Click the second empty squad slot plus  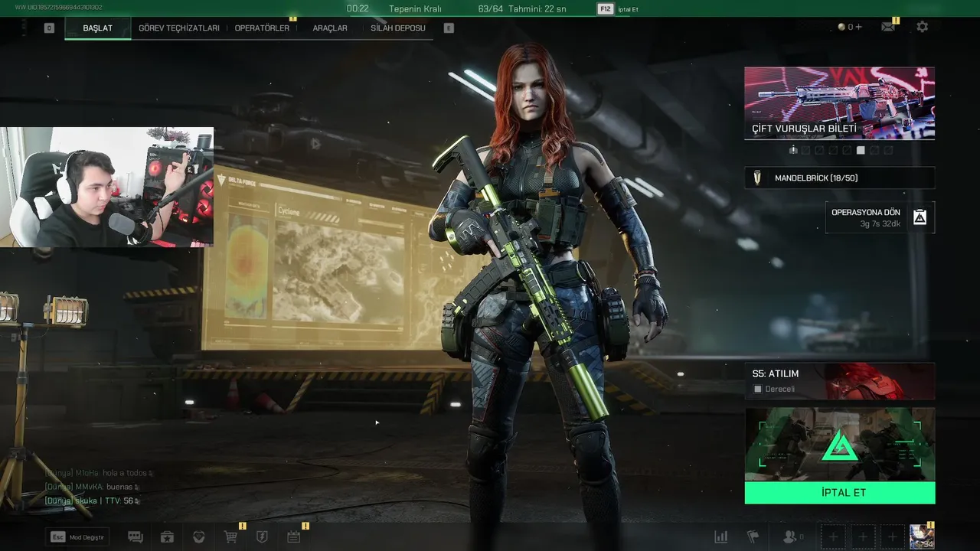[863, 537]
